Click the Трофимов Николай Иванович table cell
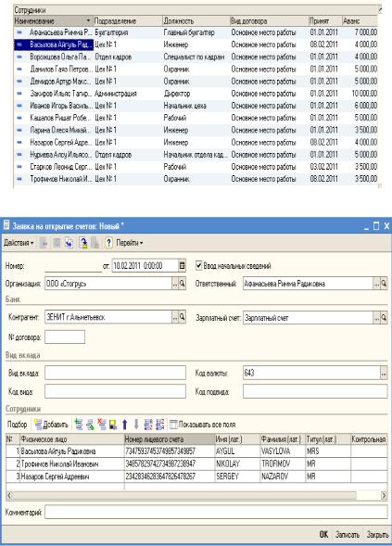 (x=72, y=463)
